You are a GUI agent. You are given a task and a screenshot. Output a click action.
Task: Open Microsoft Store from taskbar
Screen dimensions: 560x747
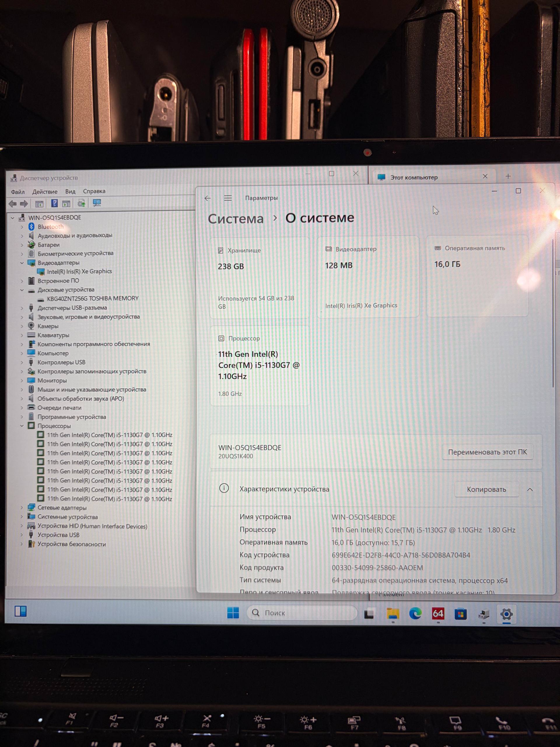(461, 614)
